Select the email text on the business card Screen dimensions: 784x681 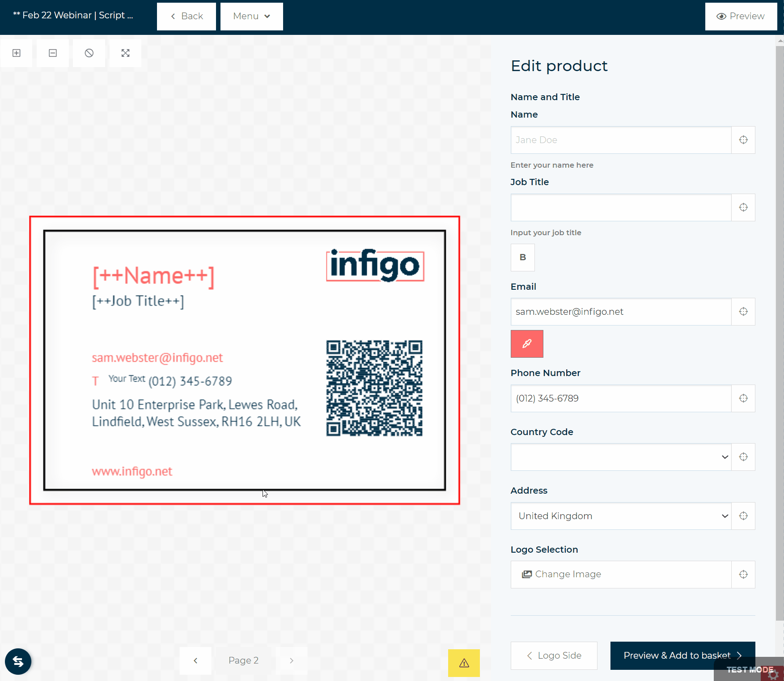157,358
